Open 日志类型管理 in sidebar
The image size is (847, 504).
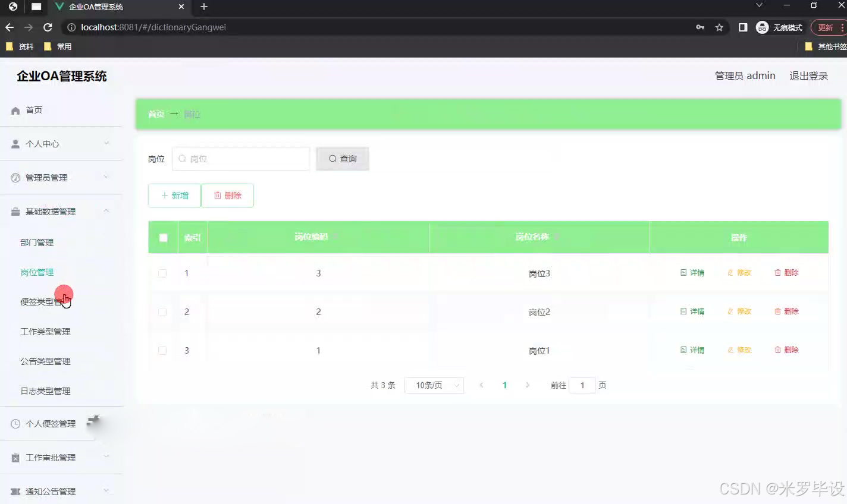point(45,391)
